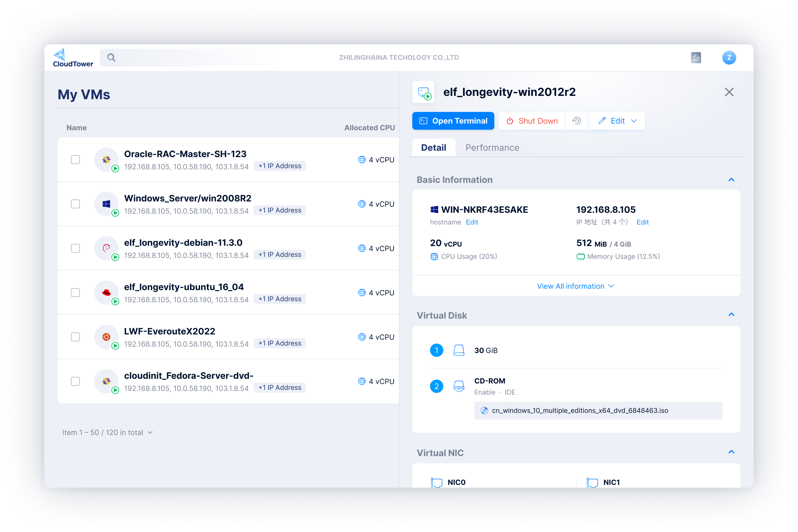
Task: Click Open Terminal button
Action: (x=453, y=121)
